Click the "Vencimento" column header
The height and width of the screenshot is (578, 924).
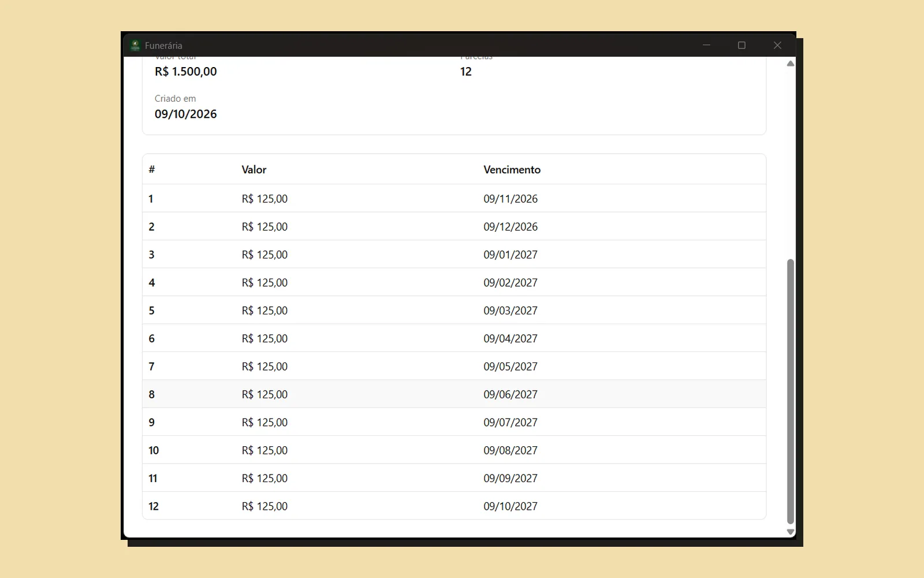tap(512, 169)
